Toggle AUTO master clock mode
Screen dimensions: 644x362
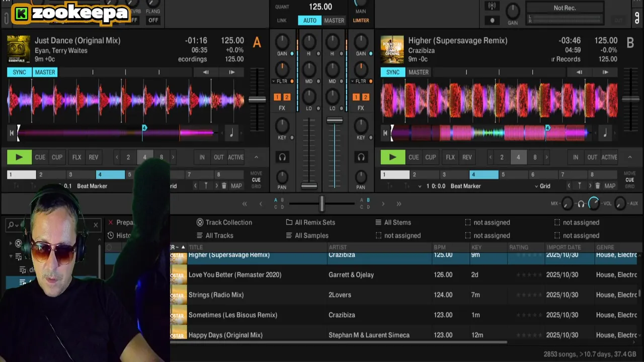[x=310, y=21]
